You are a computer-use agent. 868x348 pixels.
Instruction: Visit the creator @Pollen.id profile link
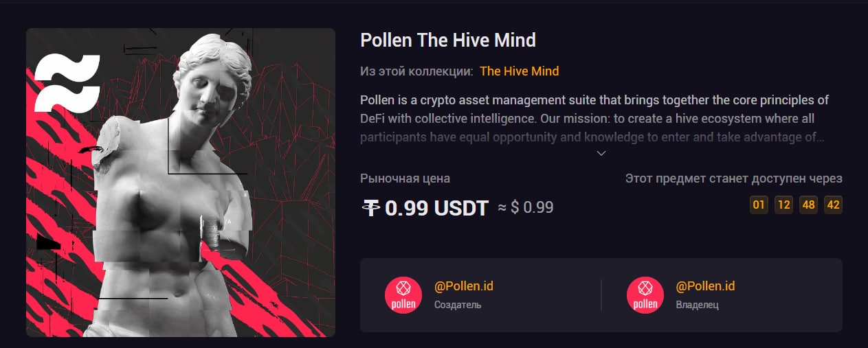tap(464, 286)
